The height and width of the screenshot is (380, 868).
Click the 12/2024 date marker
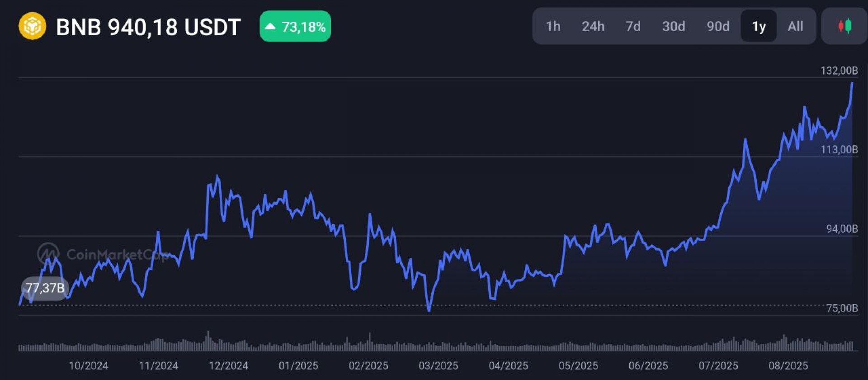click(x=228, y=366)
